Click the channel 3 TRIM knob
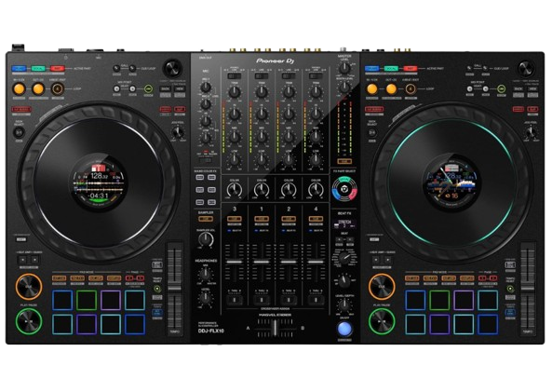 click(x=234, y=92)
